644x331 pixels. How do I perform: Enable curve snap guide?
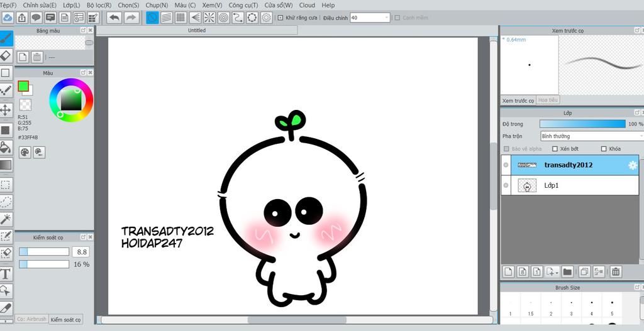pos(238,18)
